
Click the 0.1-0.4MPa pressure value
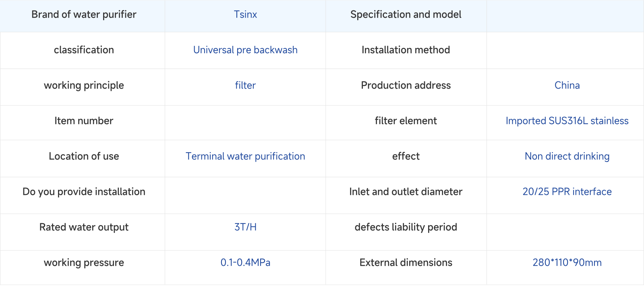click(x=245, y=263)
